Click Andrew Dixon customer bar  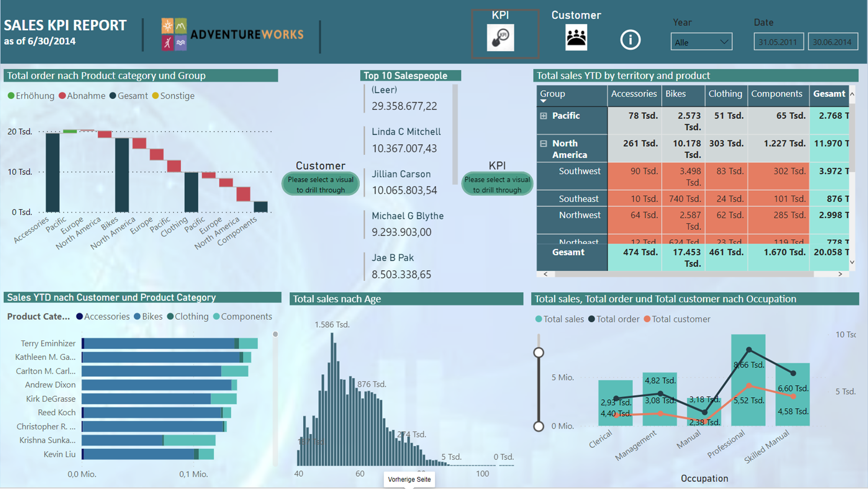pyautogui.click(x=159, y=385)
